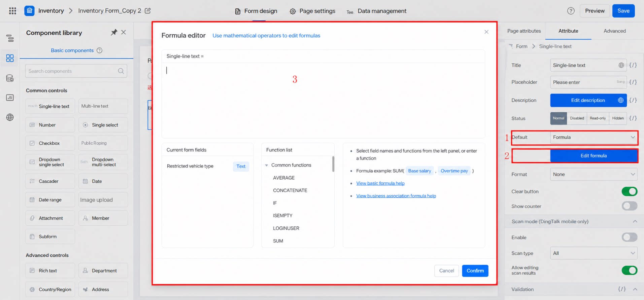Confirm the formula editor dialog

coord(475,271)
